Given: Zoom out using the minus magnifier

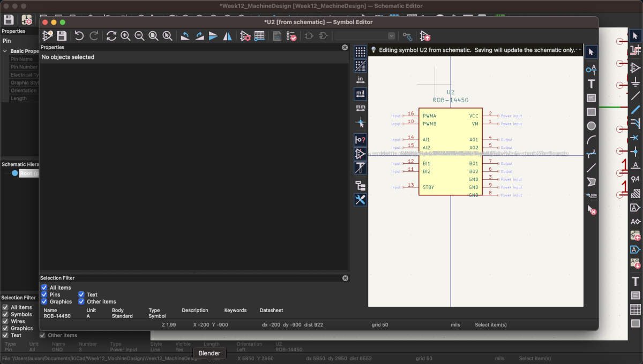Looking at the screenshot, I should click(139, 36).
